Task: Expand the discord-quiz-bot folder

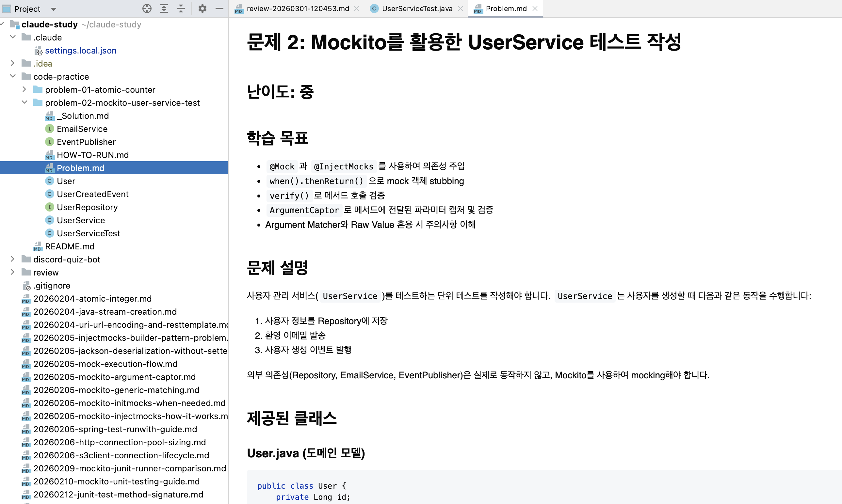Action: pyautogui.click(x=12, y=259)
